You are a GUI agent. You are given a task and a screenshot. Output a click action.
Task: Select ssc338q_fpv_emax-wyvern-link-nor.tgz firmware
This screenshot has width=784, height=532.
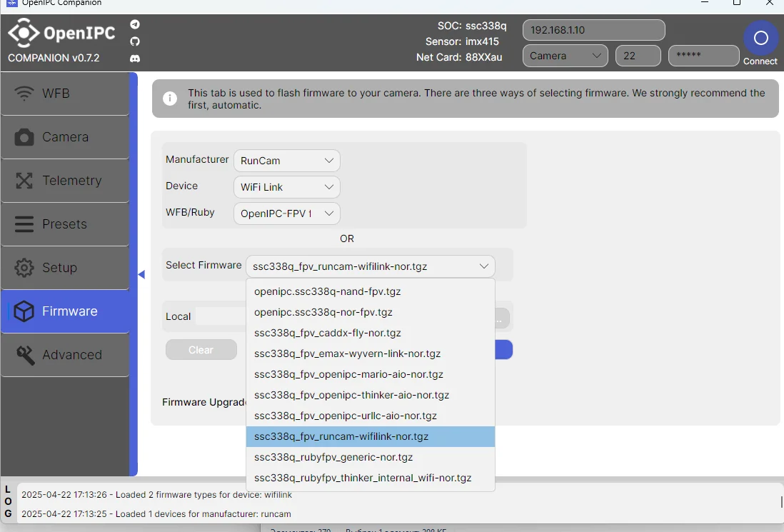[371, 353]
